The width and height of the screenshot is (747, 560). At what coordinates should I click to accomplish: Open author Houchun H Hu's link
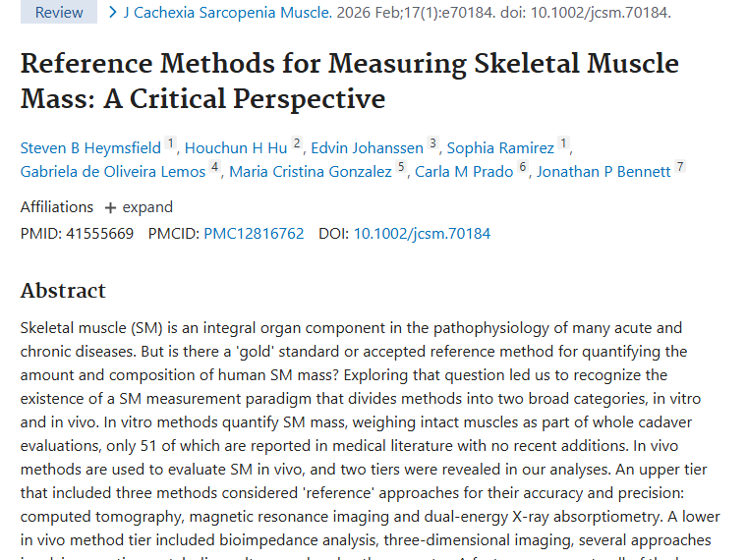[x=236, y=148]
